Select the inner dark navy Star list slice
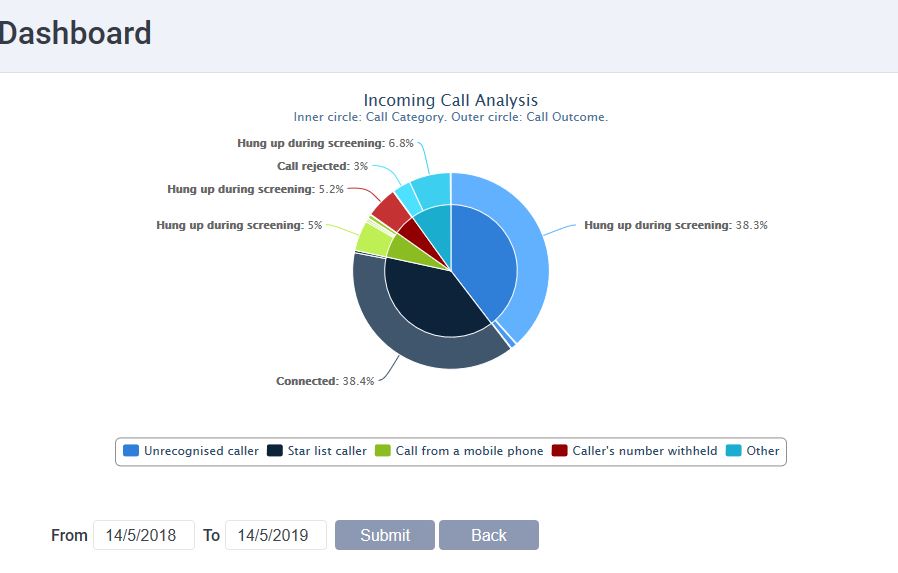This screenshot has width=898, height=573. click(x=430, y=300)
